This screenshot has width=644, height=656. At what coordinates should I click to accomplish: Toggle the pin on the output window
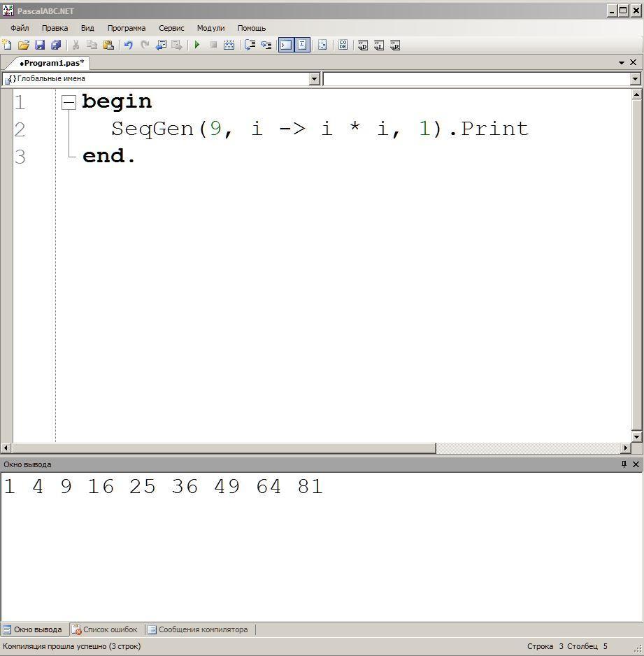pyautogui.click(x=624, y=464)
